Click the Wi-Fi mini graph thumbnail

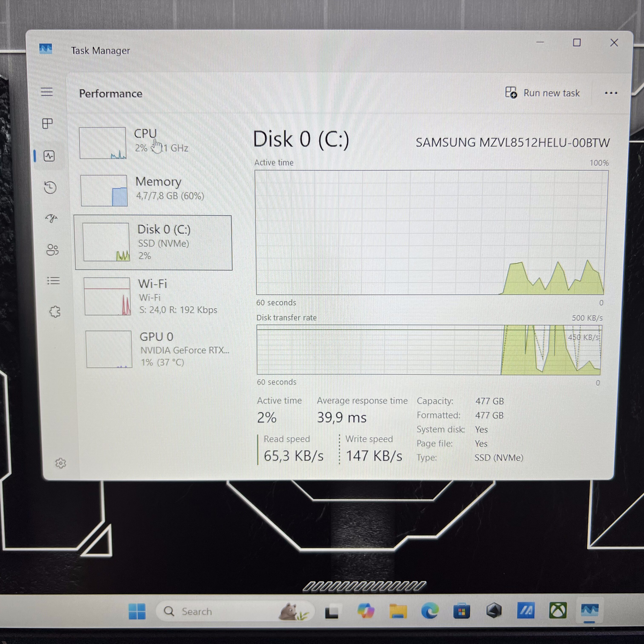pyautogui.click(x=107, y=296)
